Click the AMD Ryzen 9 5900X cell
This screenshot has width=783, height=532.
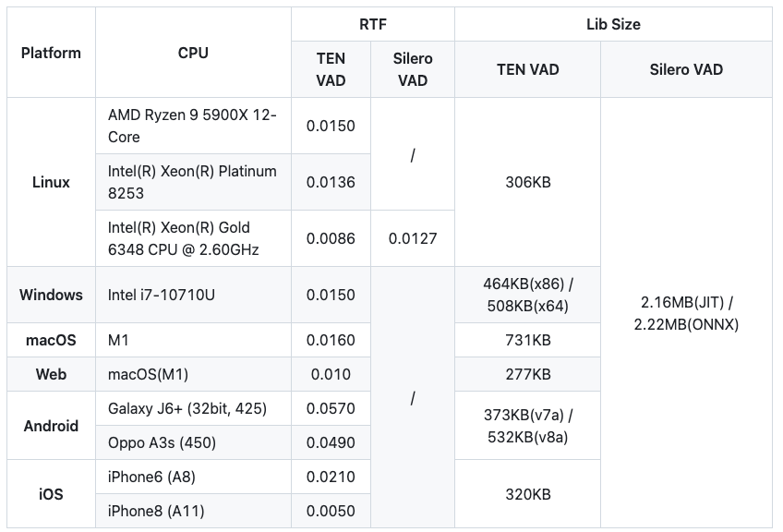click(x=192, y=126)
